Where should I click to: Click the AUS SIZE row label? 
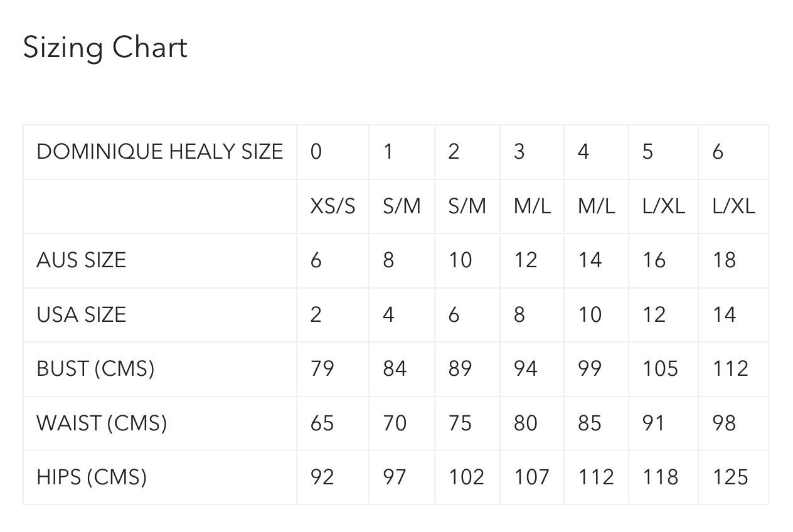tap(82, 260)
